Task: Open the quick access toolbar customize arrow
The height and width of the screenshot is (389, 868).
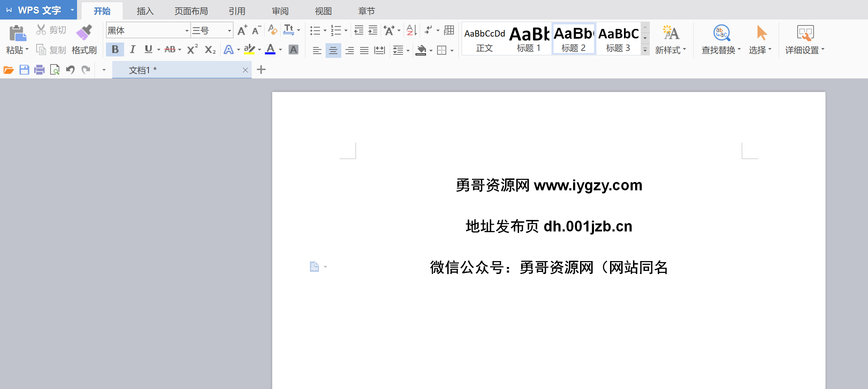Action: point(104,70)
